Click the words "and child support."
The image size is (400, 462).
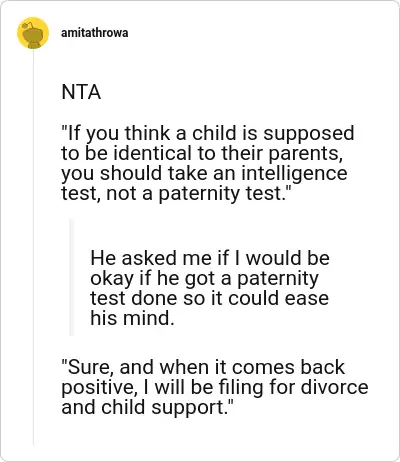tap(147, 407)
